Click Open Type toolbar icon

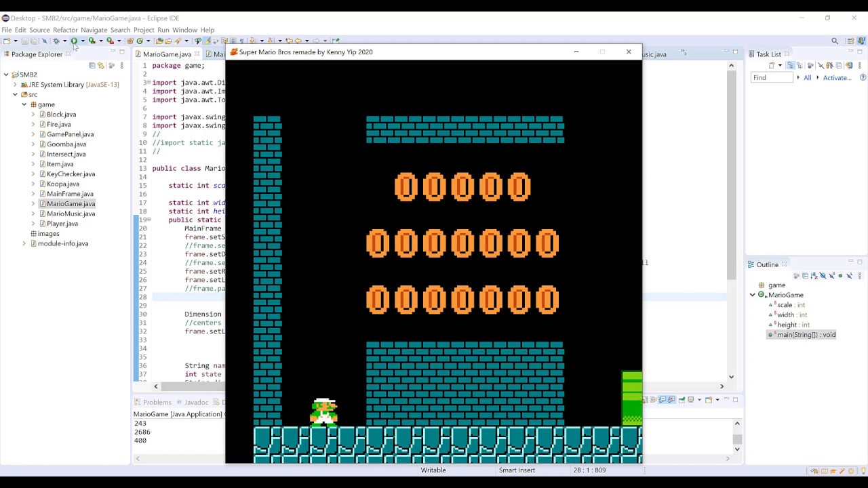pos(159,41)
